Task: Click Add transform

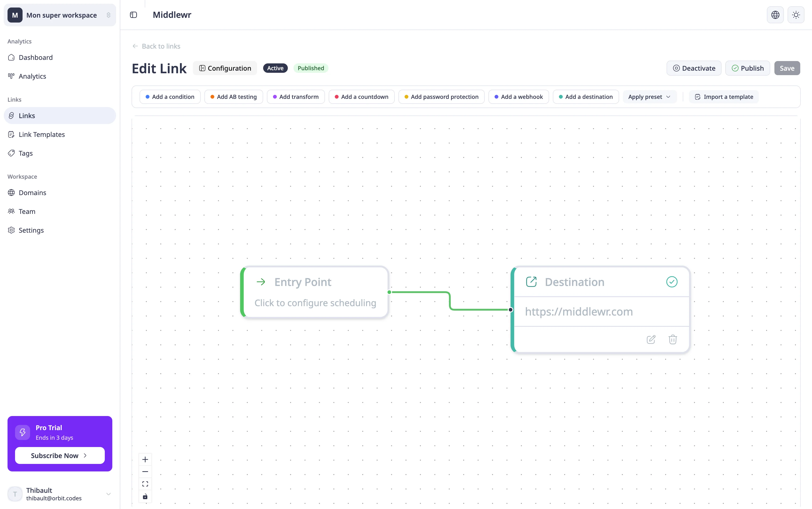Action: [296, 97]
